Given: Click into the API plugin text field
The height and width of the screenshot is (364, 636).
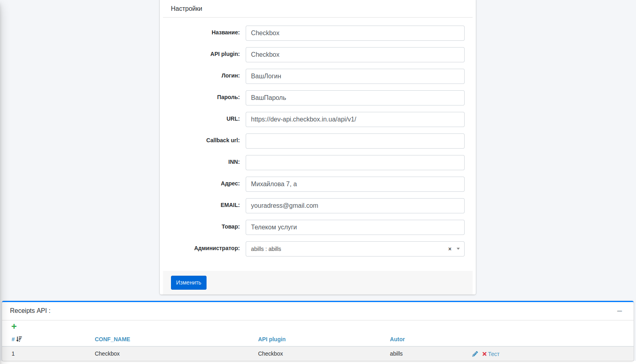Looking at the screenshot, I should pyautogui.click(x=355, y=55).
